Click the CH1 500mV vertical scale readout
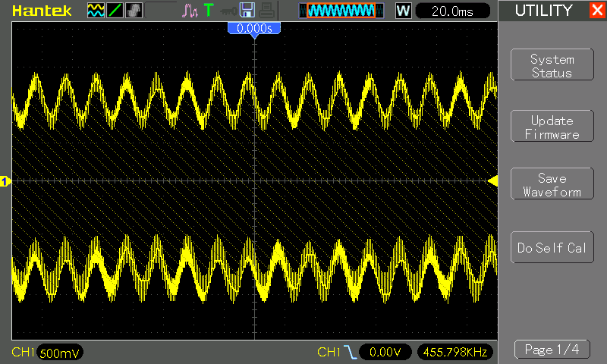 (47, 353)
